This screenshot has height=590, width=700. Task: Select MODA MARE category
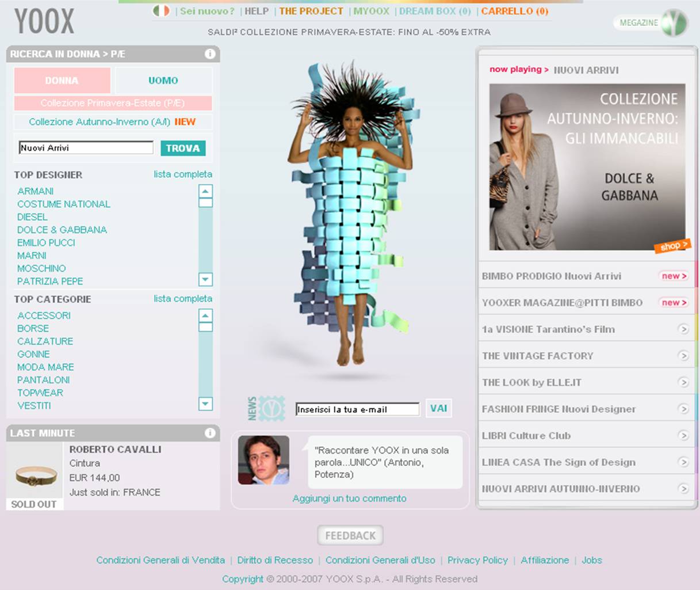45,367
